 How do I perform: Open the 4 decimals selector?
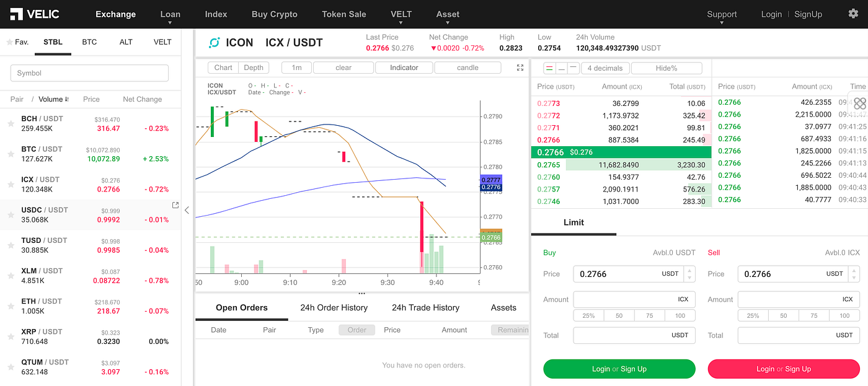pyautogui.click(x=604, y=68)
